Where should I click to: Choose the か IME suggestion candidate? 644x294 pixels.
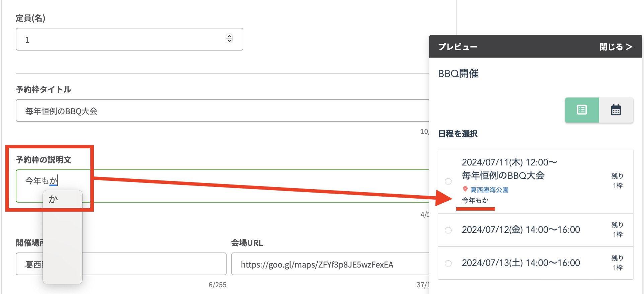[54, 199]
